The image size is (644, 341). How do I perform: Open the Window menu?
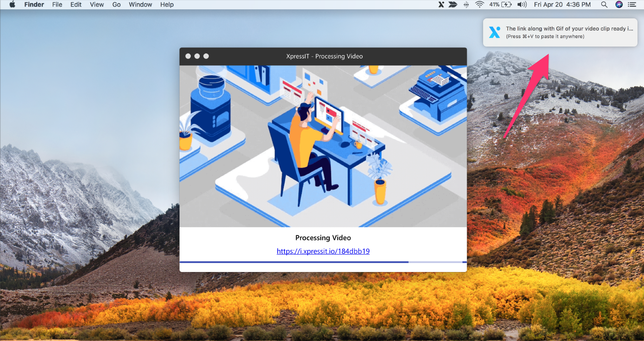pos(140,4)
